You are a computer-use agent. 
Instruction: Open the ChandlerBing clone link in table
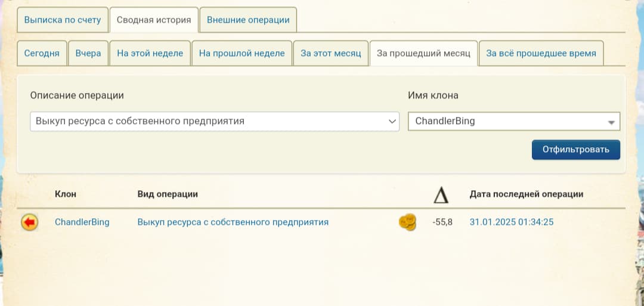(82, 222)
